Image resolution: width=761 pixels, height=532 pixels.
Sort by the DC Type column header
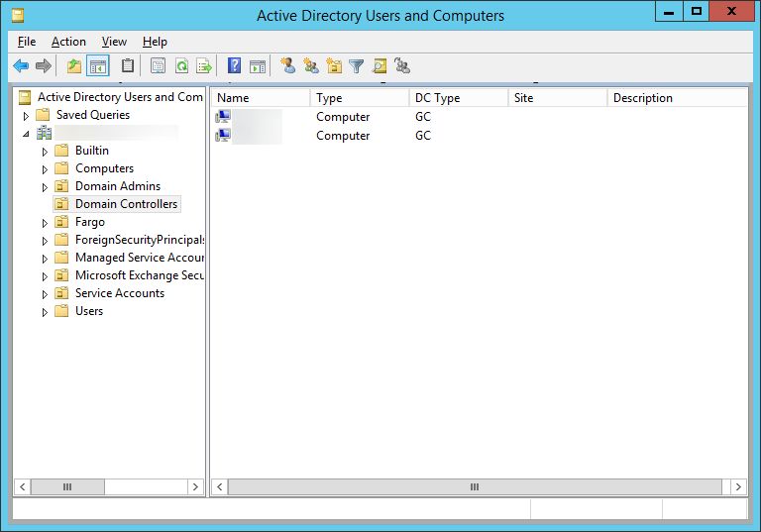pyautogui.click(x=459, y=97)
